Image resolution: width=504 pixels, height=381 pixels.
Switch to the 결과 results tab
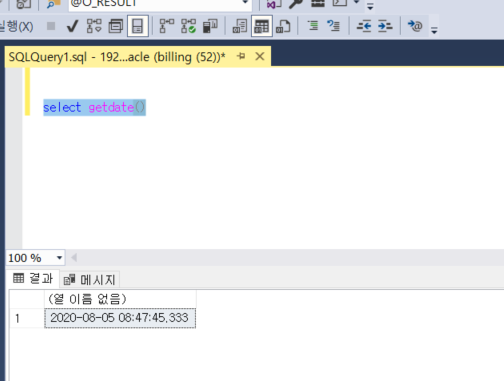pos(33,278)
